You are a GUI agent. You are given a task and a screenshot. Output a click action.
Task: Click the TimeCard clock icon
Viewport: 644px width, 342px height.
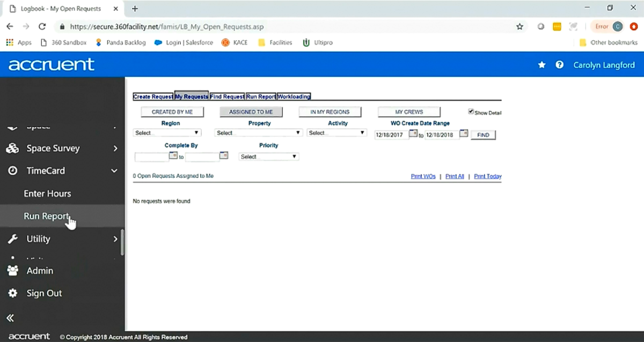pyautogui.click(x=13, y=170)
